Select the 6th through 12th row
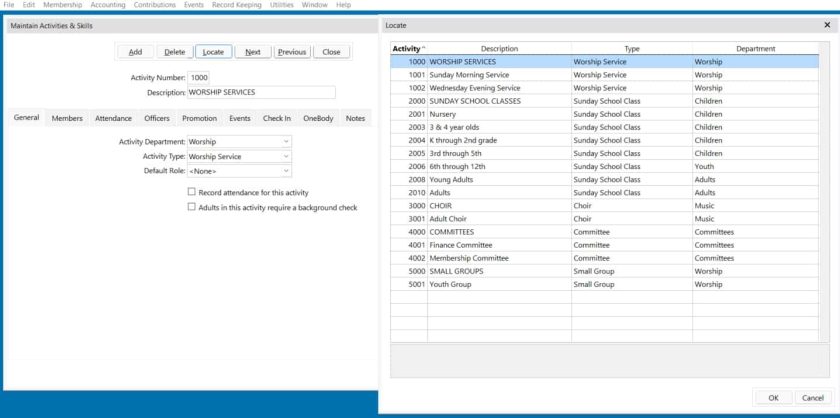 pos(605,166)
